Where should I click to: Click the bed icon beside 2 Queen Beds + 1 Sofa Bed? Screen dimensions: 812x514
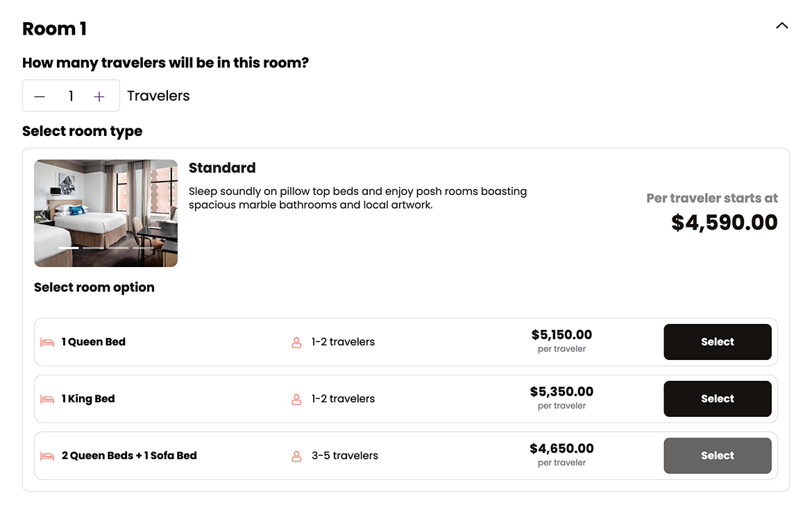(46, 455)
